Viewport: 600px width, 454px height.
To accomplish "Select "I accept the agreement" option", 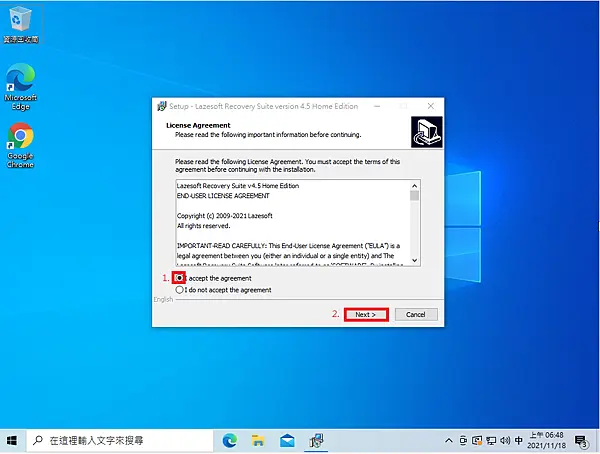I will 179,278.
